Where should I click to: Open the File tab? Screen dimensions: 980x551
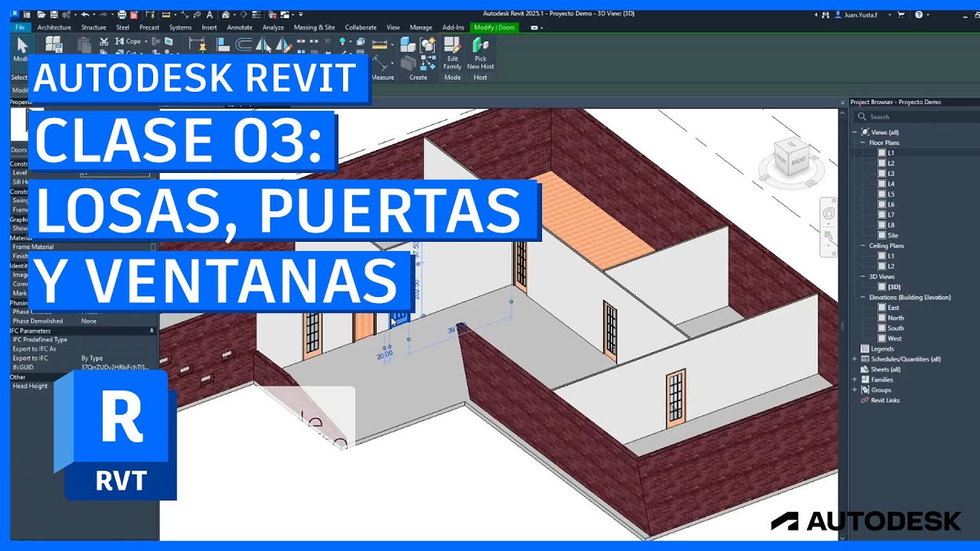pos(20,28)
